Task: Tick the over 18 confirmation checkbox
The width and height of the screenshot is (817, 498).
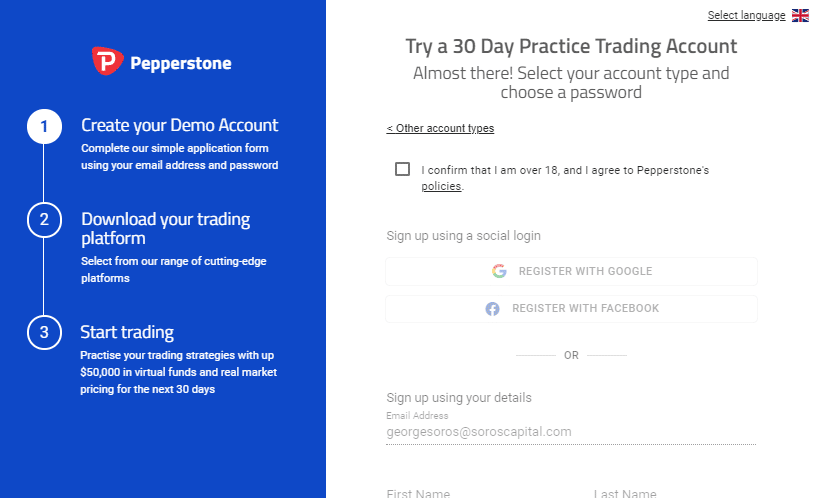Action: pos(402,169)
